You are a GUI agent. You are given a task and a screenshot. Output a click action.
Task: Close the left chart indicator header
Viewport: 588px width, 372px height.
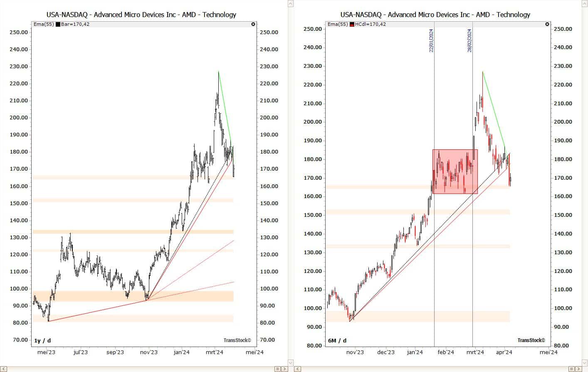(253, 24)
